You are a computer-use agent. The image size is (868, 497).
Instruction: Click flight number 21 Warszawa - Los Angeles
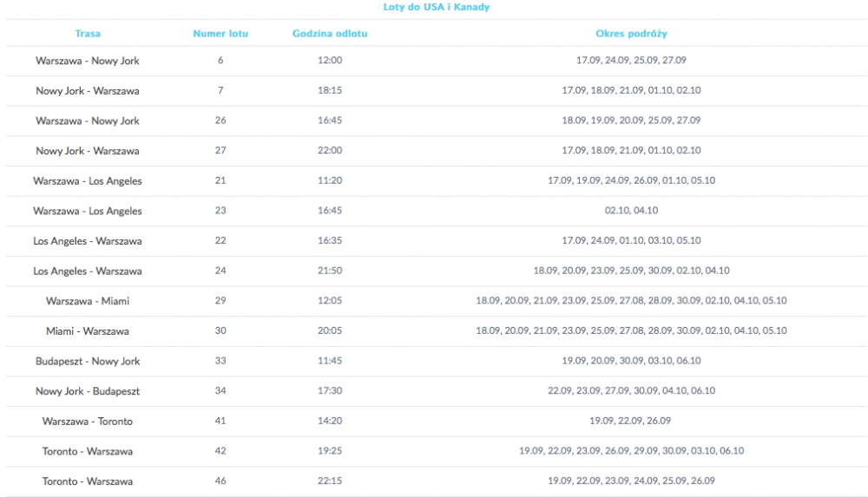[220, 180]
